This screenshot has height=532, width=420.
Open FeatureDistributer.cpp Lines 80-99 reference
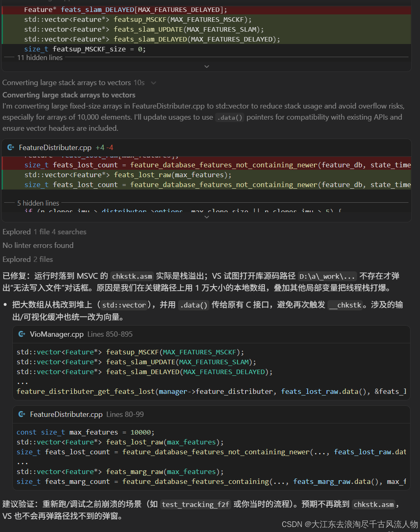(87, 414)
